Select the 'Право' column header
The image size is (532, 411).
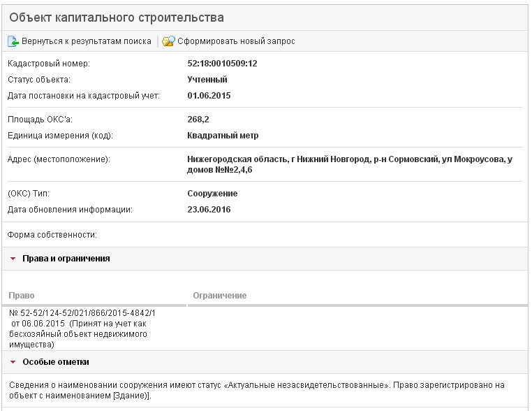point(22,296)
